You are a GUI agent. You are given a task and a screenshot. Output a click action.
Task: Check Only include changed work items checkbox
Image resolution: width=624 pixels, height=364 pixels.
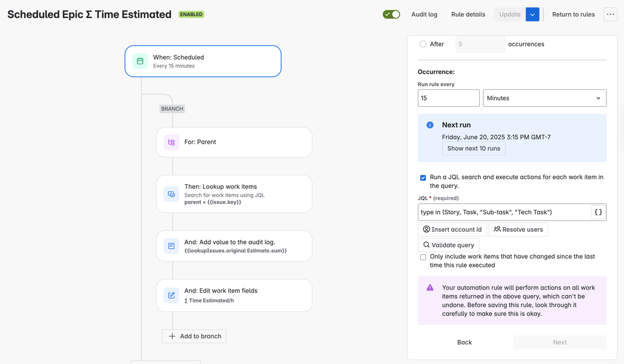click(423, 257)
